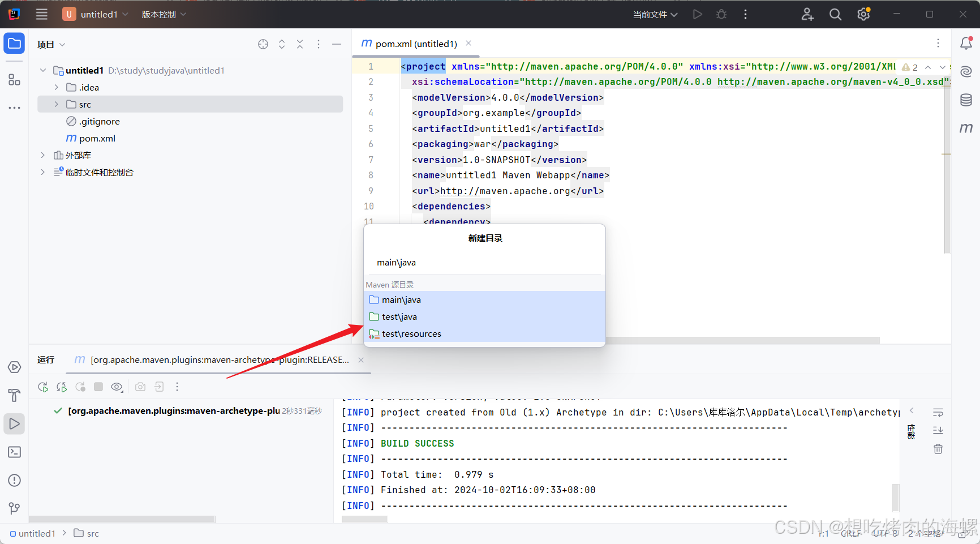Open the warnings indicator in editor
The height and width of the screenshot is (544, 980).
910,67
